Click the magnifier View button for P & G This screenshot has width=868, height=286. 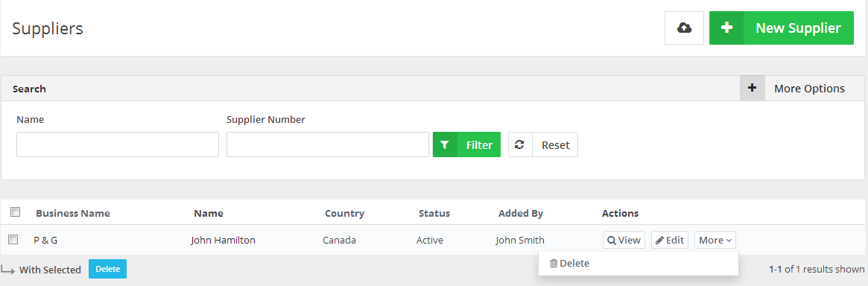624,240
